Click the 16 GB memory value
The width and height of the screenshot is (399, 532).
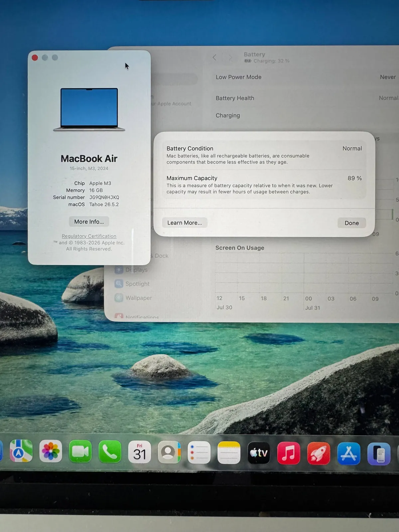pos(96,190)
